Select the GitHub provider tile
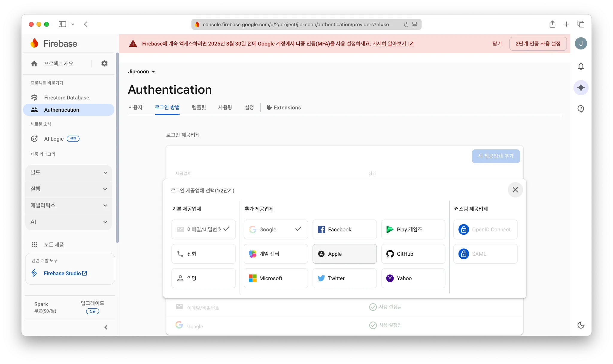The height and width of the screenshot is (364, 613). click(x=413, y=254)
